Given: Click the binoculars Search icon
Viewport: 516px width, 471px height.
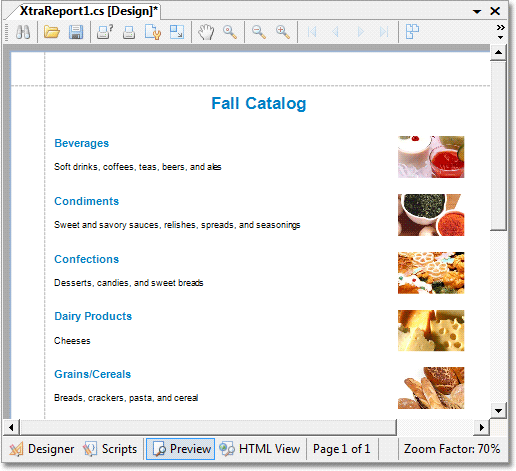Looking at the screenshot, I should tap(23, 32).
